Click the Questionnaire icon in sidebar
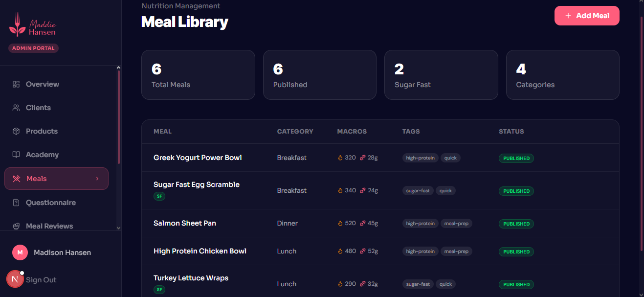This screenshot has width=644, height=297. (16, 203)
